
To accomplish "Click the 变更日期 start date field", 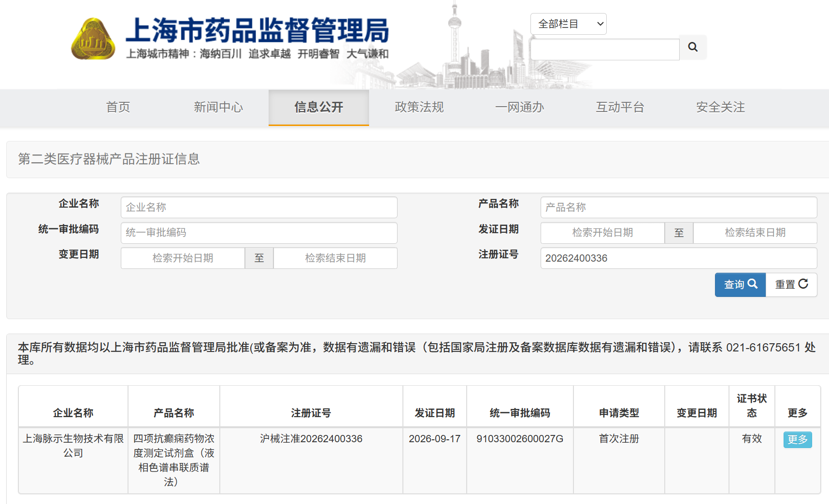I will (x=183, y=258).
